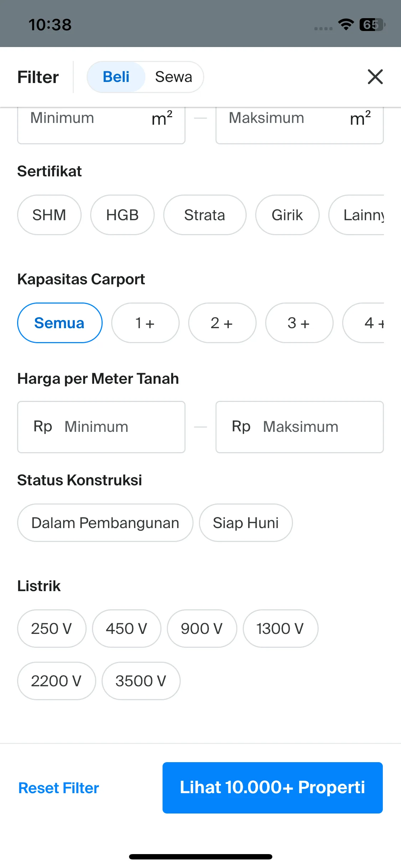
Task: Pick Girik certificate filter
Action: pos(287,215)
